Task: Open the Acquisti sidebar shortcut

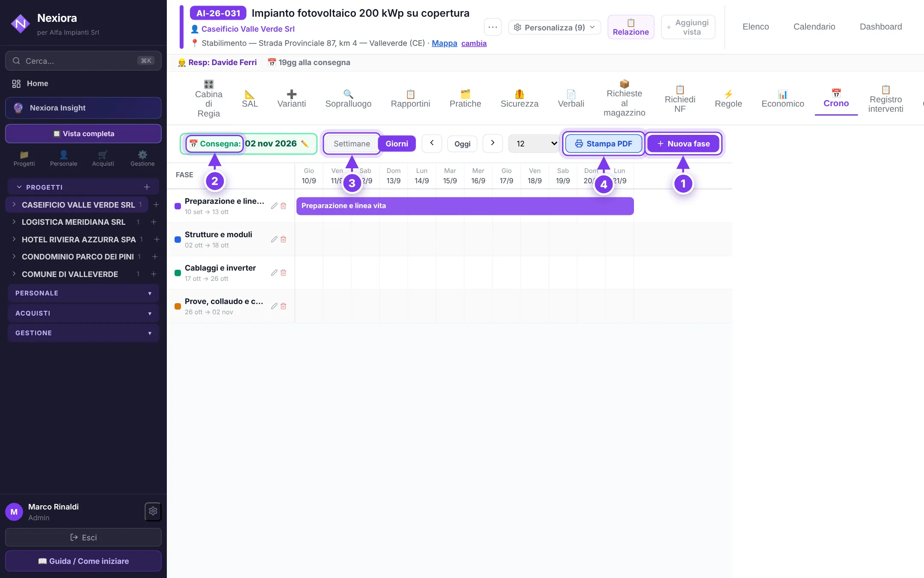Action: (x=103, y=158)
